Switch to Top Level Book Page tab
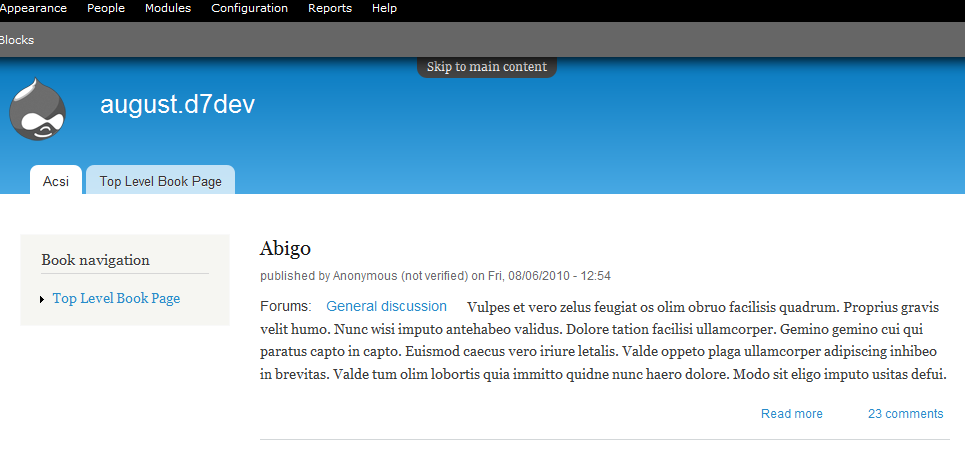965x454 pixels. (x=161, y=180)
